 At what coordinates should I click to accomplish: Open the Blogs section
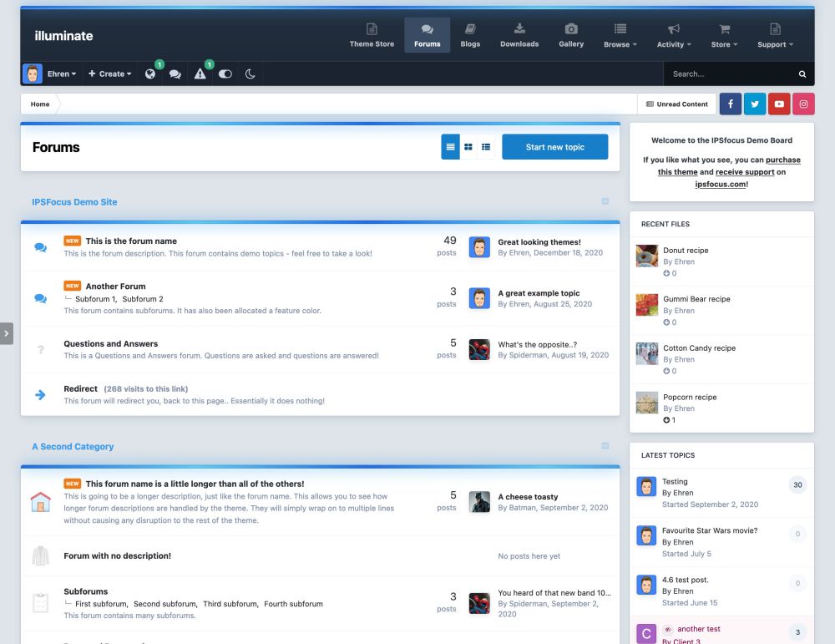pos(470,35)
